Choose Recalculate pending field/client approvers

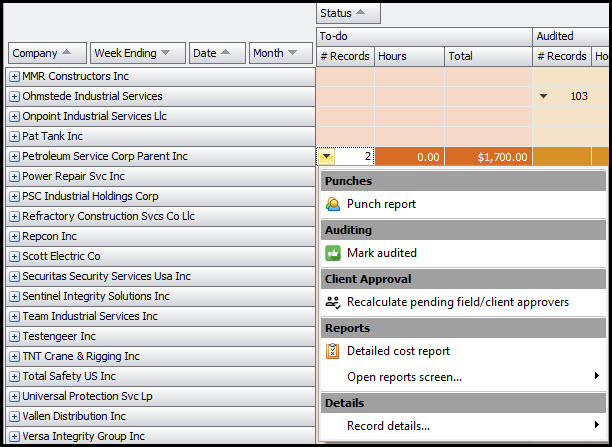[x=463, y=302]
